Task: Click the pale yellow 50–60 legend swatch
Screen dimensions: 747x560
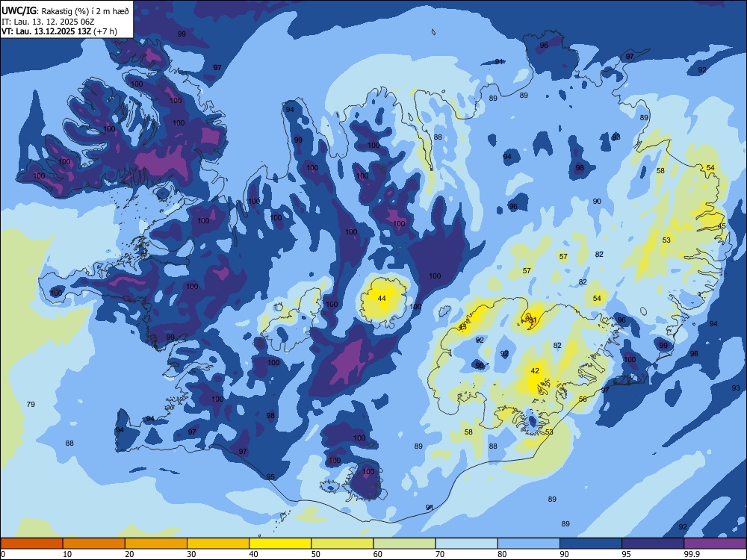Action: (x=342, y=544)
